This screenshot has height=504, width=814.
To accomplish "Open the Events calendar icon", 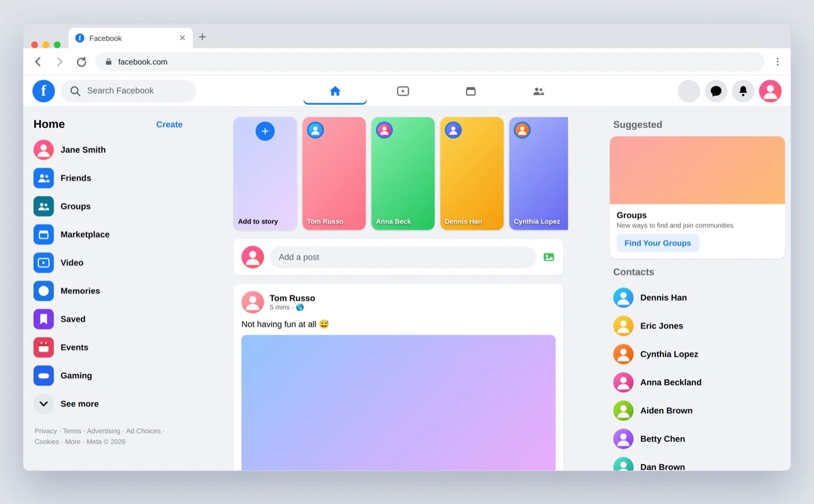I will [x=44, y=347].
